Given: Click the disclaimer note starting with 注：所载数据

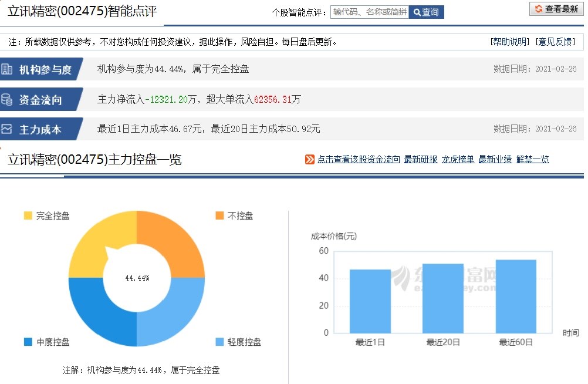Looking at the screenshot, I should coord(173,42).
